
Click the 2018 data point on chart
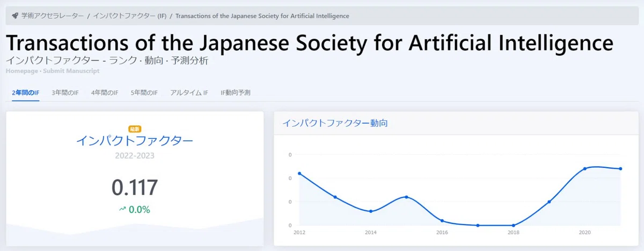pos(514,225)
